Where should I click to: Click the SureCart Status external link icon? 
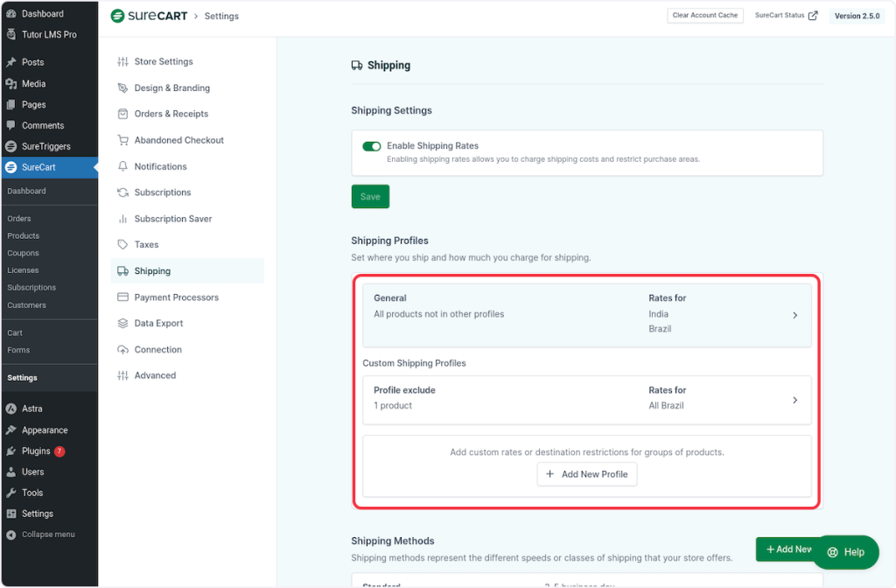point(813,16)
